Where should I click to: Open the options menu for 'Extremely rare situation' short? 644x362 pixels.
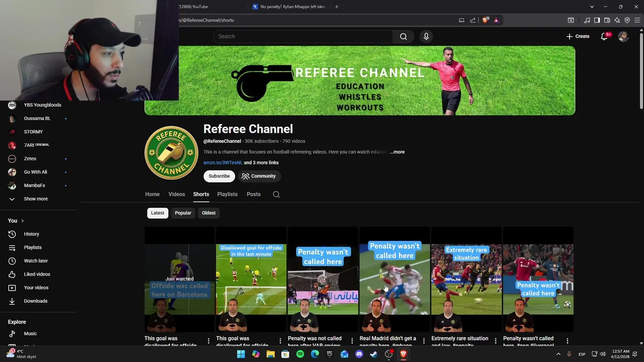tap(496, 341)
